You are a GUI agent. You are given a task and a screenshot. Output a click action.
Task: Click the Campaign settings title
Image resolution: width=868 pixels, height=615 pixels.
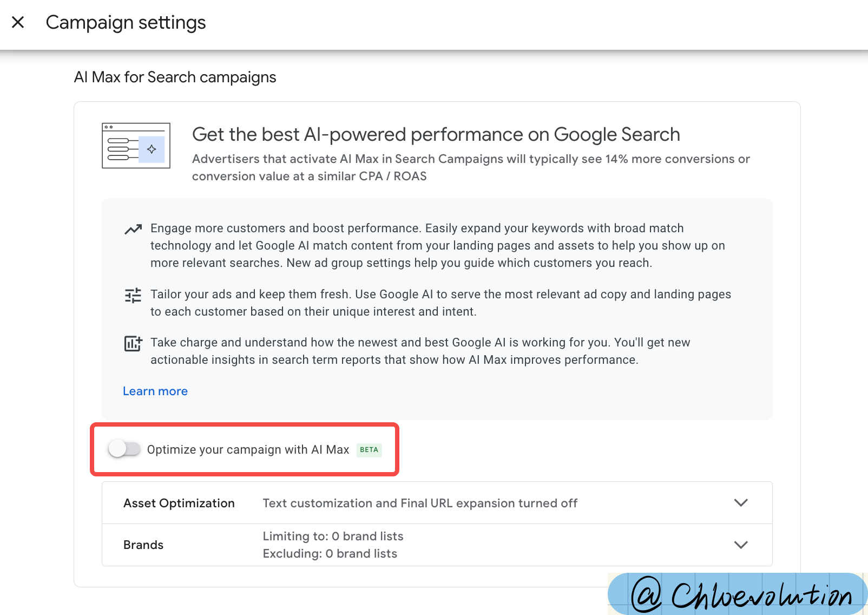pyautogui.click(x=126, y=23)
